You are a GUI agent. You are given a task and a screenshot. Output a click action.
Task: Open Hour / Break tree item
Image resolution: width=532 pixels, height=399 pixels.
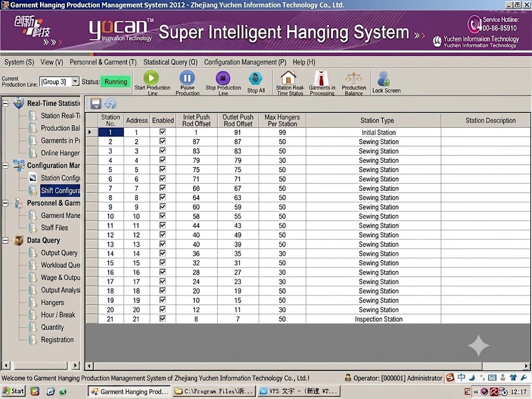coord(58,315)
